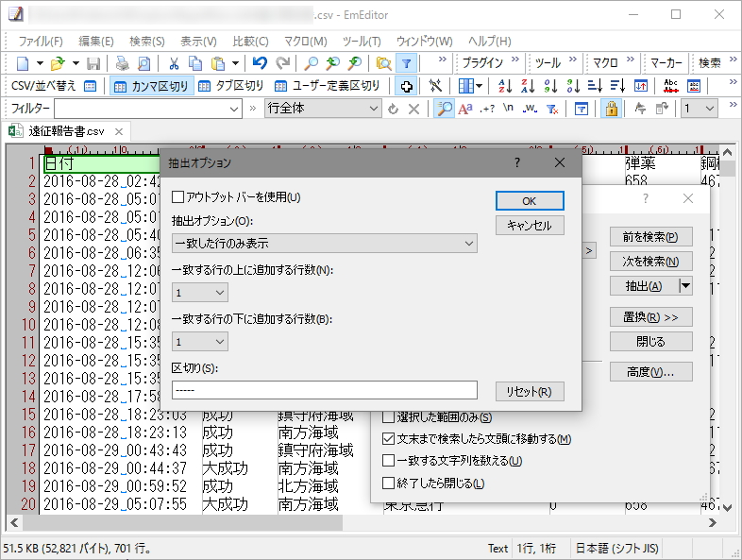This screenshot has height=560, width=742.
Task: Open the マクロ(M) menu
Action: (305, 42)
